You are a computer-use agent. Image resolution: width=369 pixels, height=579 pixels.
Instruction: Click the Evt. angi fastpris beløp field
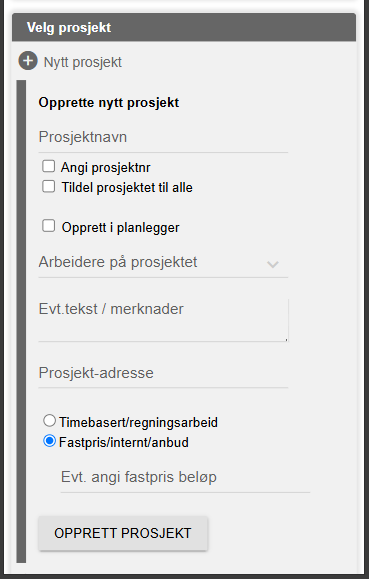tap(185, 477)
